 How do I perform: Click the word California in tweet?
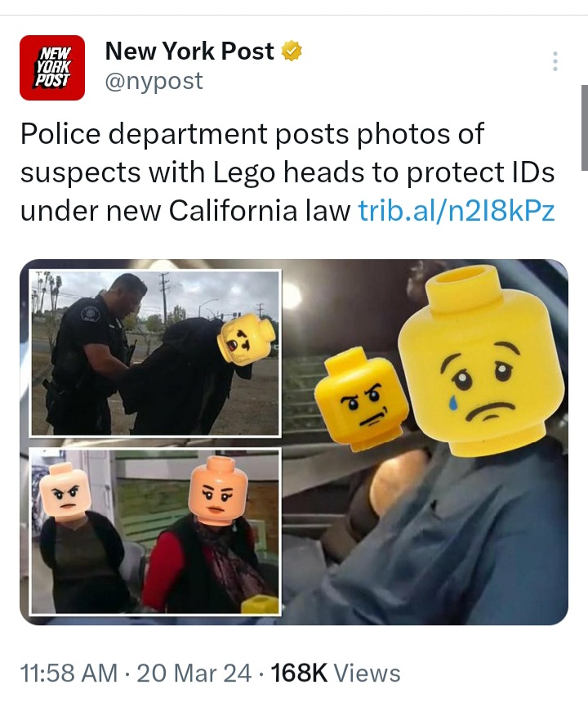tap(233, 210)
